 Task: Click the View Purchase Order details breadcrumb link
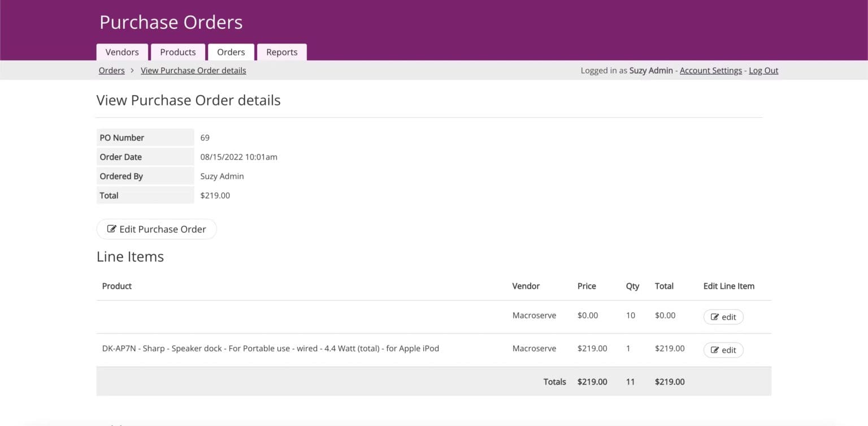[x=193, y=70]
